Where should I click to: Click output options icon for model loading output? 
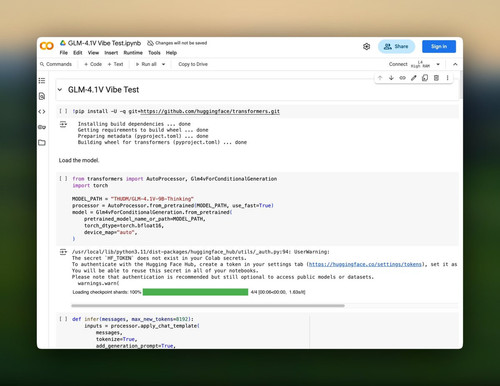[x=63, y=252]
